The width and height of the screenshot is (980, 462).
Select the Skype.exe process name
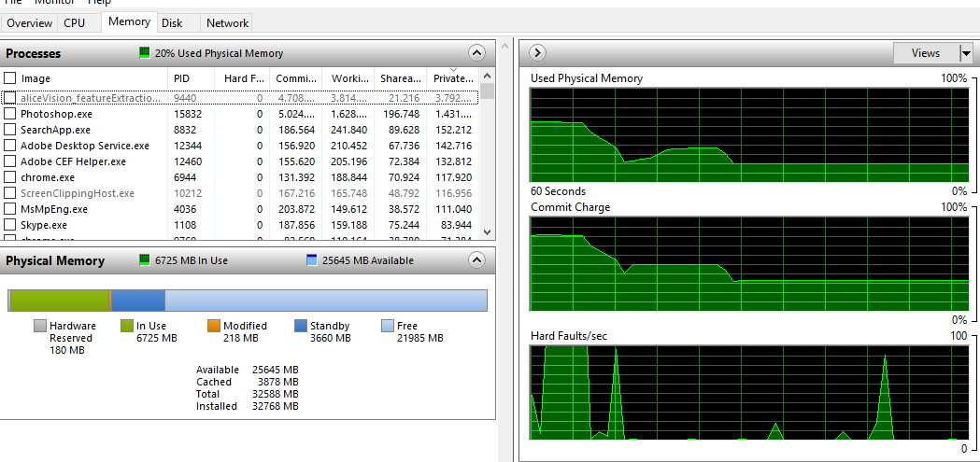(44, 225)
